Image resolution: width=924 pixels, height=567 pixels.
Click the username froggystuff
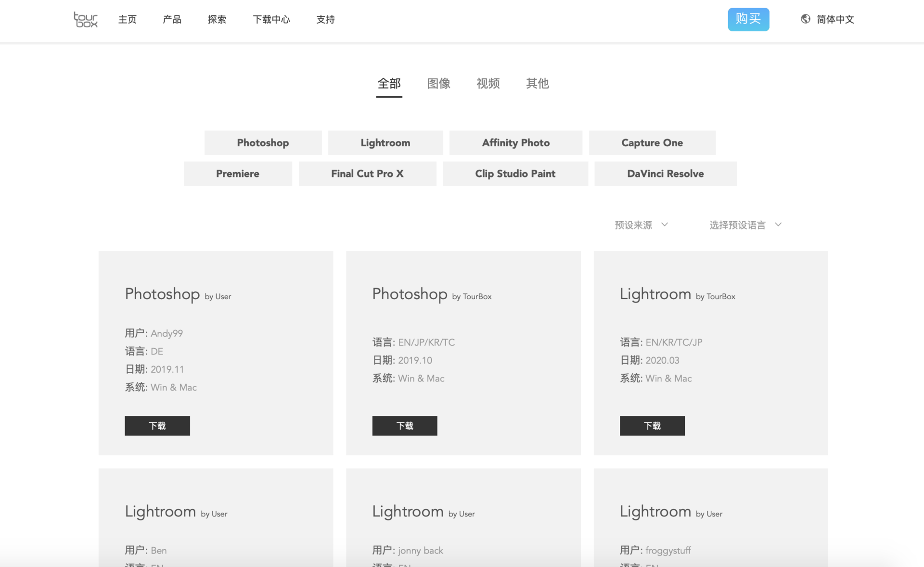(668, 550)
